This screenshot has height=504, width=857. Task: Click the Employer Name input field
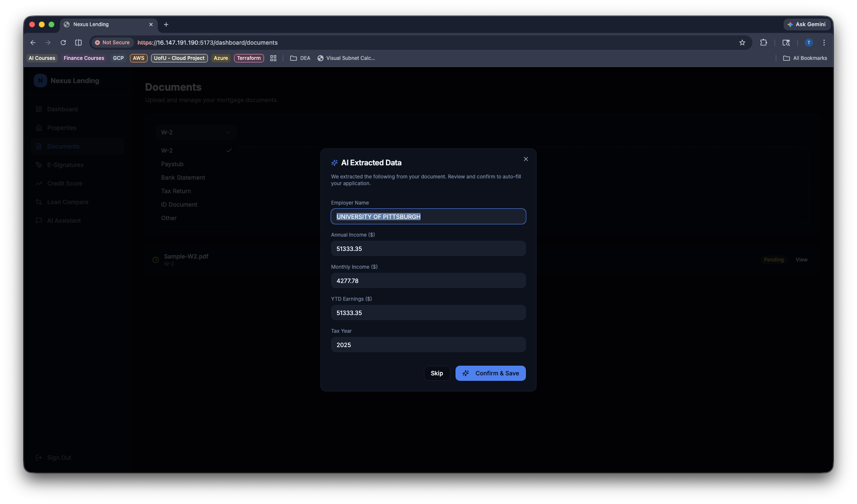pos(428,216)
